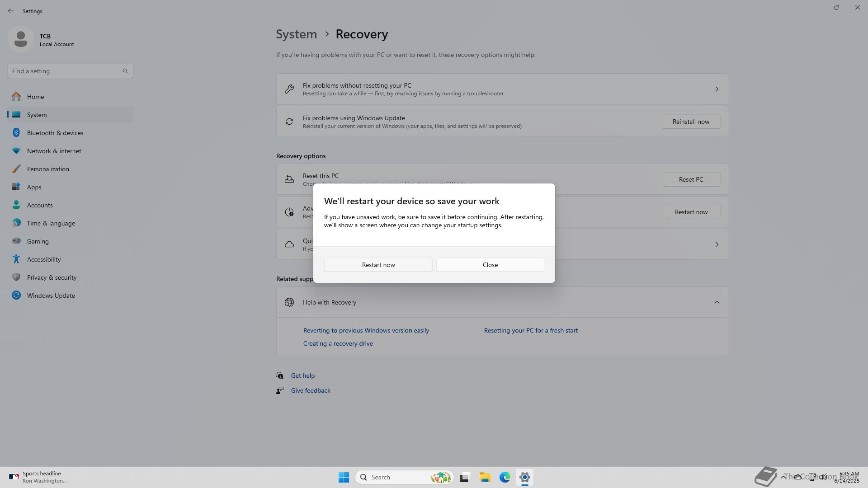Open Network & internet settings
The width and height of the screenshot is (868, 488).
(54, 151)
